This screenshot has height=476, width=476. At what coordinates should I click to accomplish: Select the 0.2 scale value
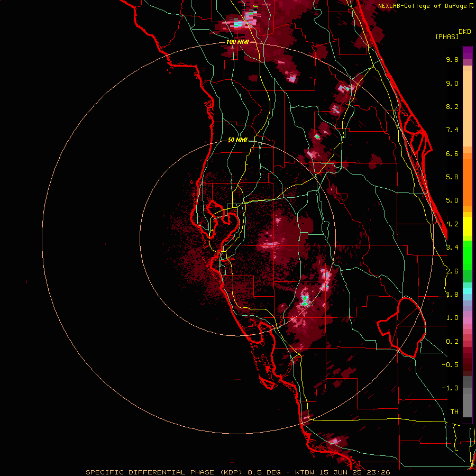tap(452, 342)
